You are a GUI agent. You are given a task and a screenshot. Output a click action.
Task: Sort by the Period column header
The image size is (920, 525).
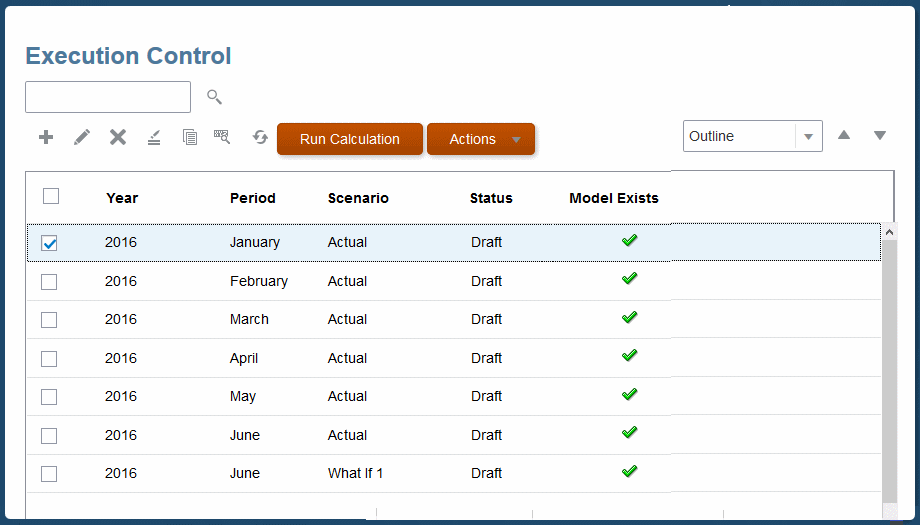252,198
